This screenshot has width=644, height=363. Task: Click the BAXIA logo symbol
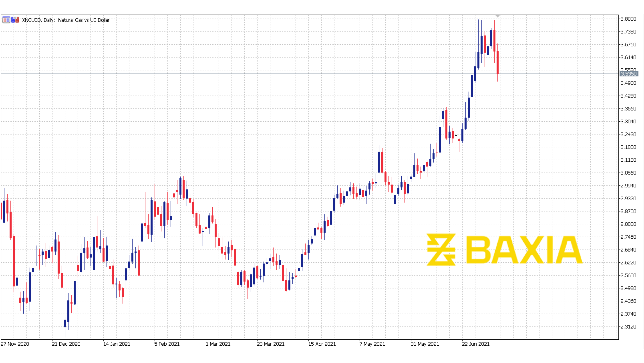point(441,249)
